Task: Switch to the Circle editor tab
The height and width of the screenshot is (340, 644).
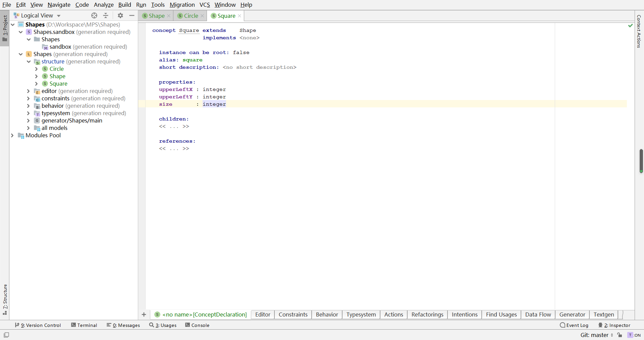Action: pos(191,16)
